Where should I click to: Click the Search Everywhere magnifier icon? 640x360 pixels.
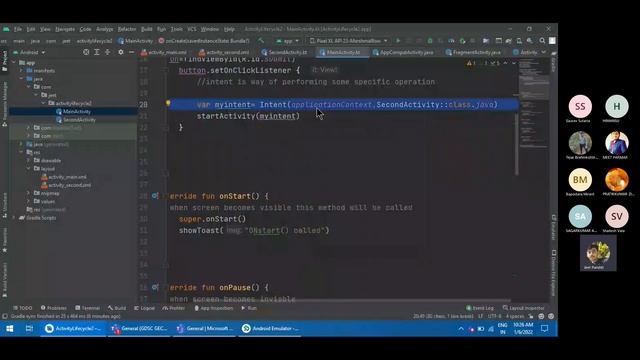542,41
